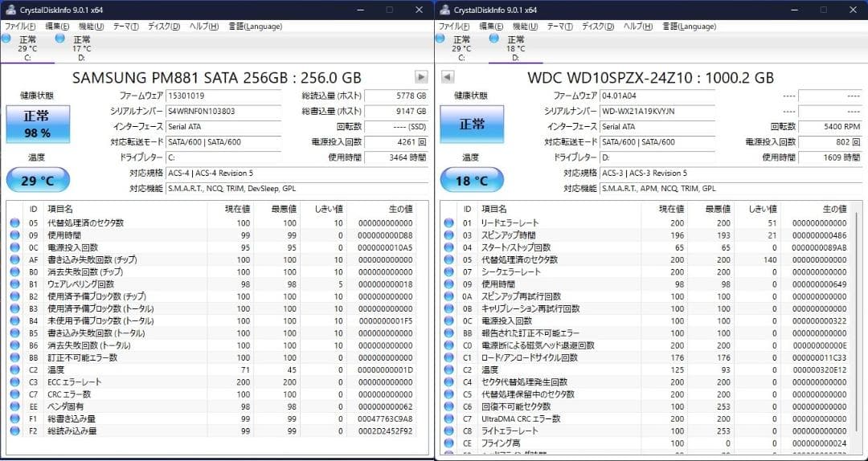Click raw value 00047763C9A8
Viewport: 868px width, 461px height.
(385, 418)
